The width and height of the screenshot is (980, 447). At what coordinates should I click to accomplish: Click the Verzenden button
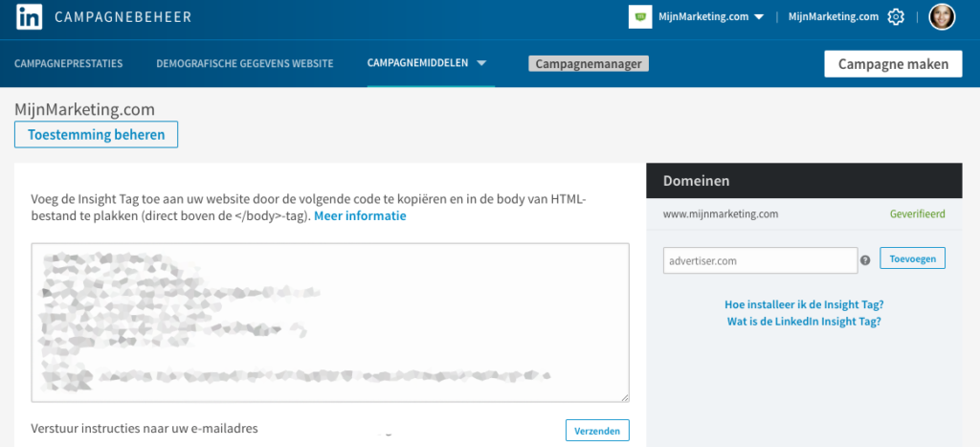(597, 431)
